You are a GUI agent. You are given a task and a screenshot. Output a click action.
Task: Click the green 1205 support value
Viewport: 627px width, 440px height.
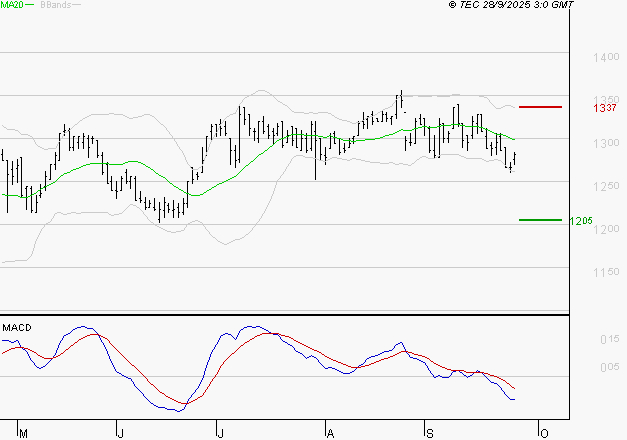[x=581, y=221]
